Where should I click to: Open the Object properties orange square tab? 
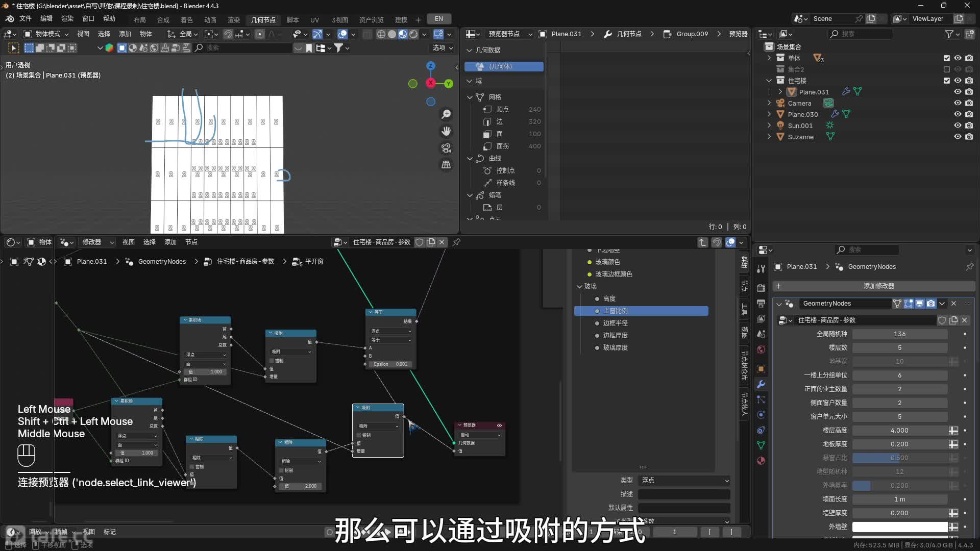point(761,368)
